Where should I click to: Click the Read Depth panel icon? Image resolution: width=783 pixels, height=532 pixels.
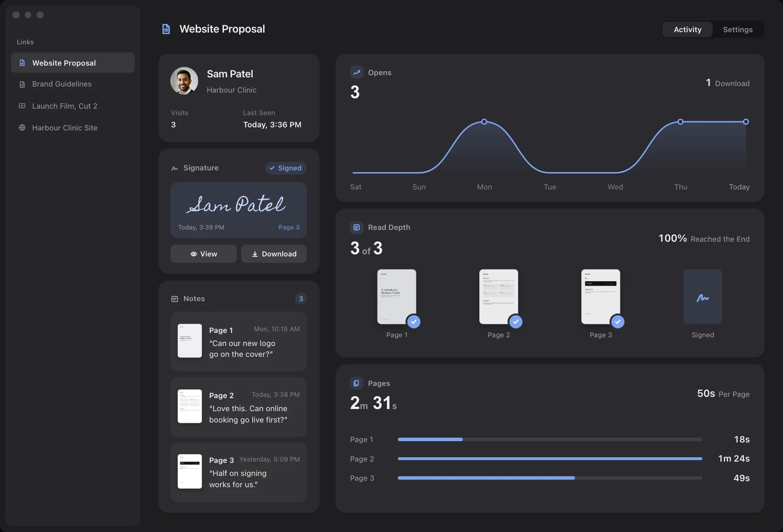pyautogui.click(x=356, y=227)
